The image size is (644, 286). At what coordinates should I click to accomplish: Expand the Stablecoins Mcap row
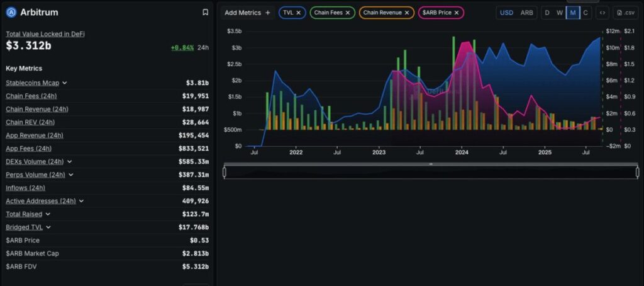[65, 83]
